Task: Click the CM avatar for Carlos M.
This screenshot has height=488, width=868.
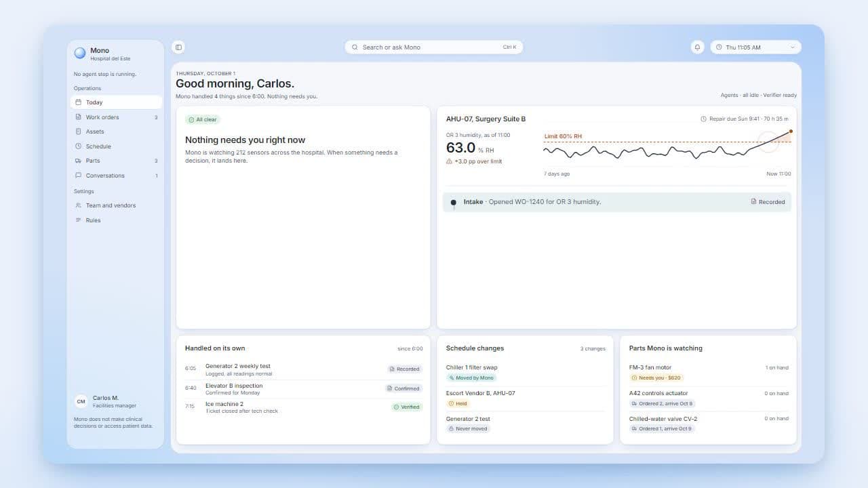Action: click(x=81, y=401)
